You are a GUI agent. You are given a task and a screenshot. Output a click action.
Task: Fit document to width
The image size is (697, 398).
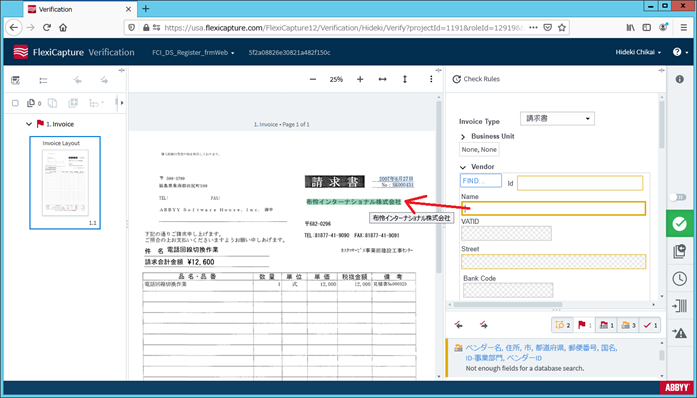pos(382,79)
